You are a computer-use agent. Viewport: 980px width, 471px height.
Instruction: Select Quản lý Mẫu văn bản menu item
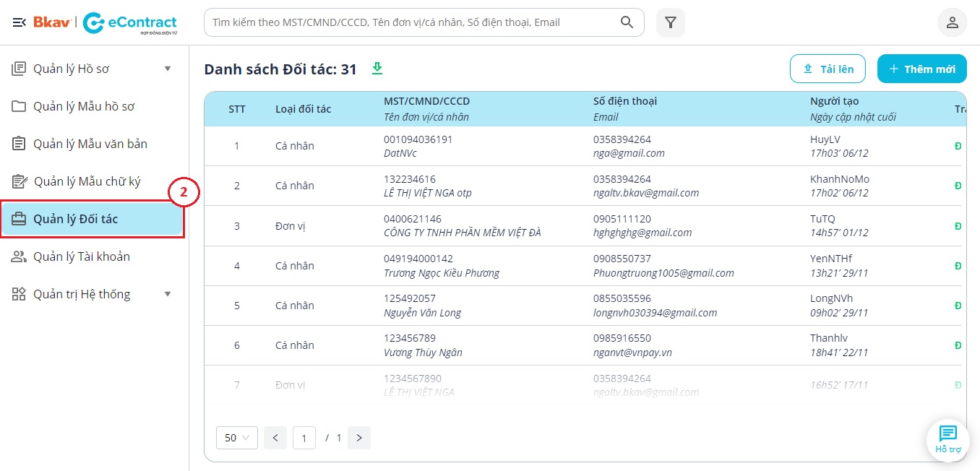(90, 144)
